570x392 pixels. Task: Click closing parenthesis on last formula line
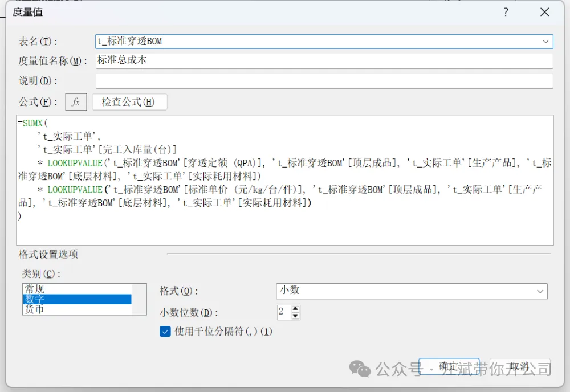19,216
